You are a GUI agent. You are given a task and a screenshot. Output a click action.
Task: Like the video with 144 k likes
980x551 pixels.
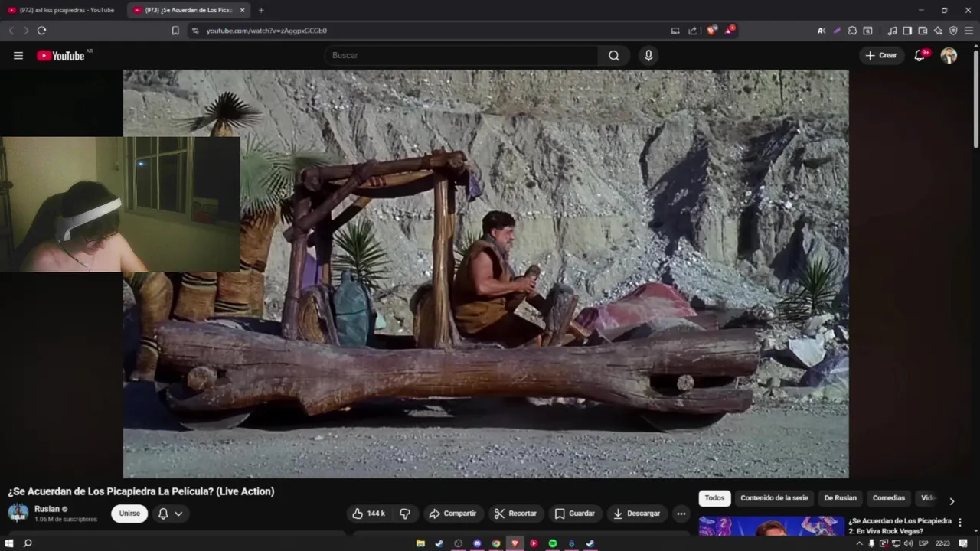tap(368, 514)
